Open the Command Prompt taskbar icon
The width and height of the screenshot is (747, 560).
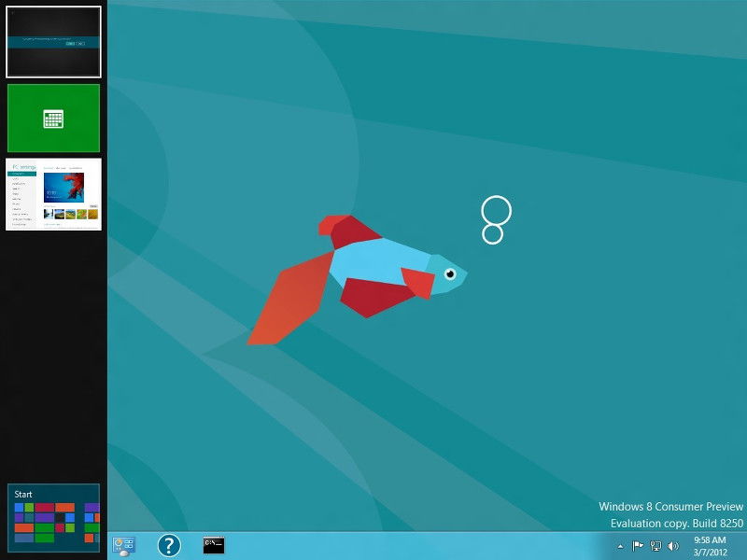[x=214, y=545]
